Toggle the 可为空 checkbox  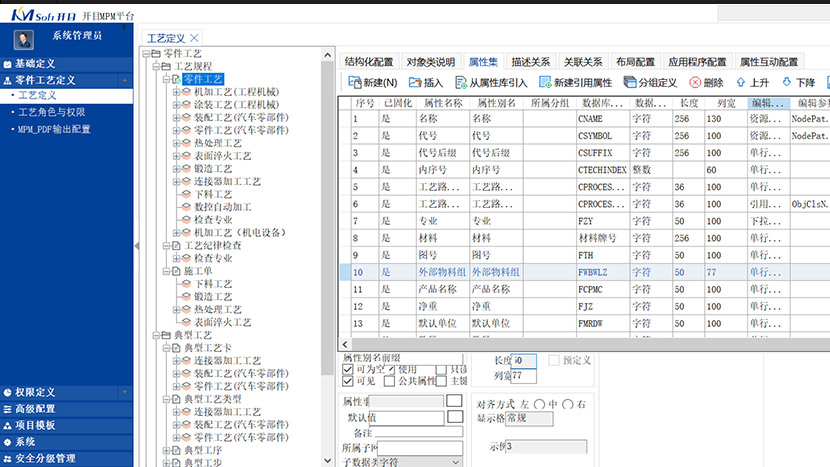pos(347,369)
